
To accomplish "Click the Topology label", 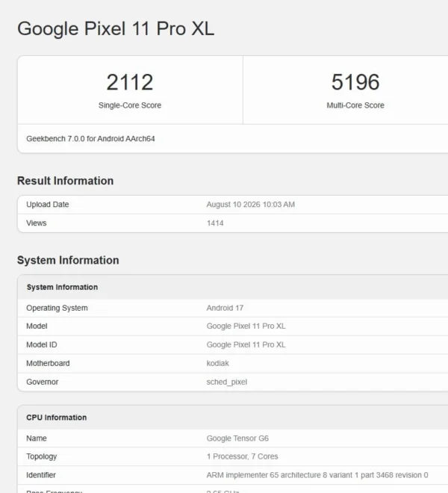I will 42,456.
